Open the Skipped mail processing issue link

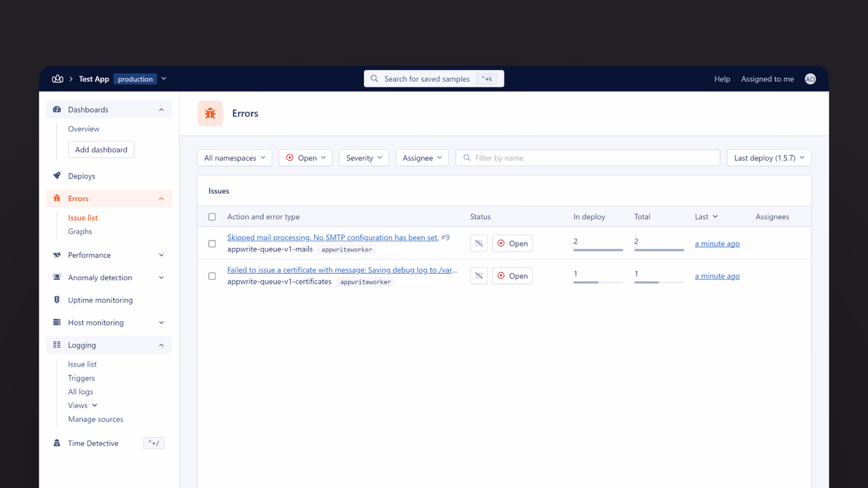[x=333, y=237]
